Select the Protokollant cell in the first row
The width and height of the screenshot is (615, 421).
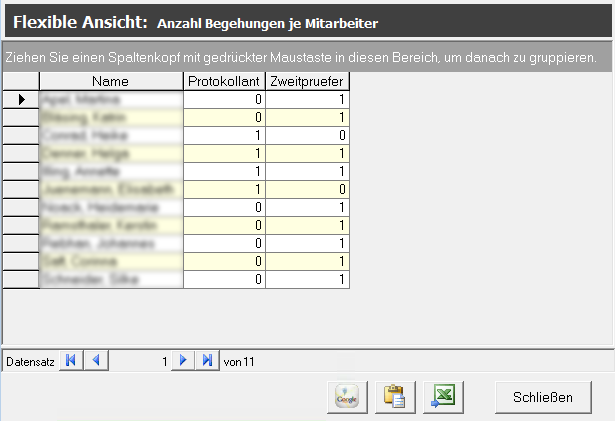[225, 99]
